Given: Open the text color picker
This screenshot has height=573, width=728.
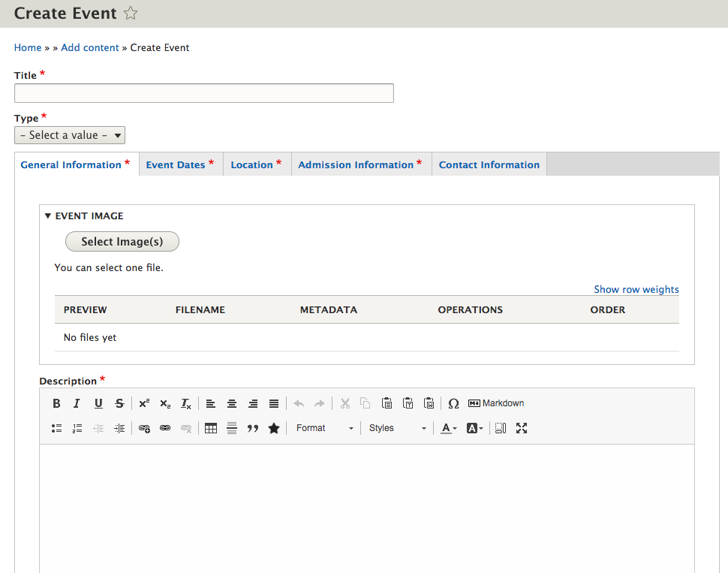Looking at the screenshot, I should tap(448, 428).
